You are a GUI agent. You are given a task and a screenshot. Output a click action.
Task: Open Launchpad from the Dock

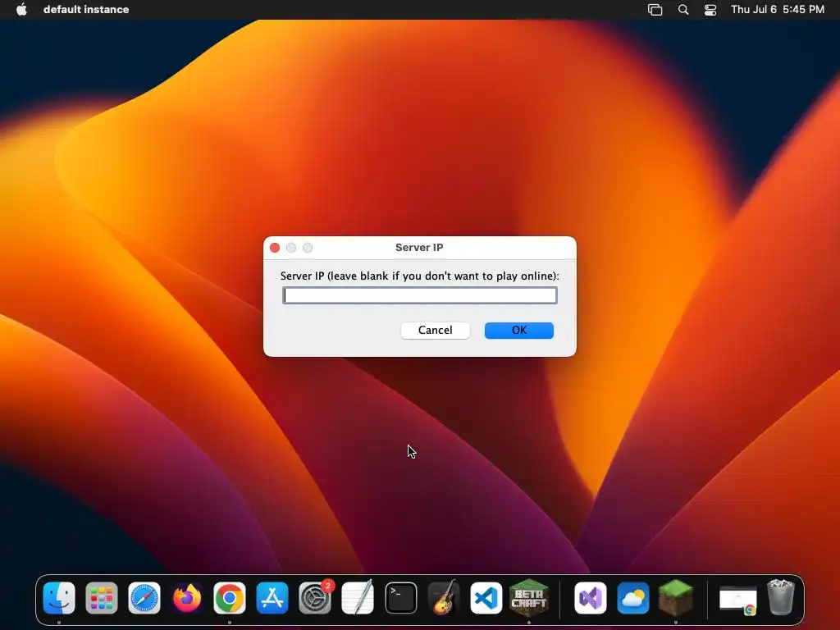[x=102, y=598]
